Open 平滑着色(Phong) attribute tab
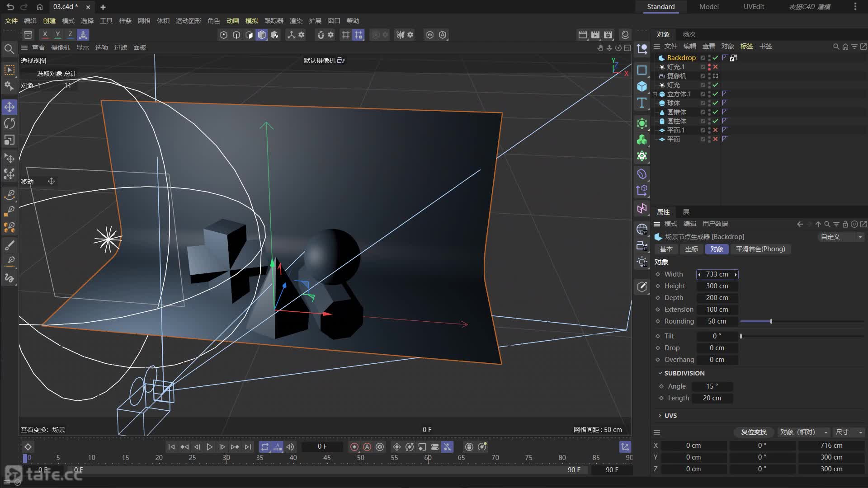This screenshot has width=868, height=488. [760, 249]
